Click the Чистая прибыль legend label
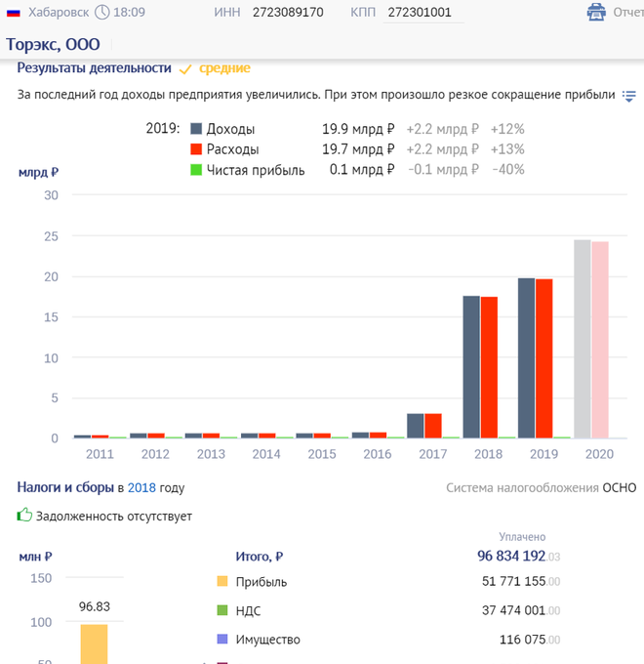Viewport: 644px width, 664px height. (256, 170)
